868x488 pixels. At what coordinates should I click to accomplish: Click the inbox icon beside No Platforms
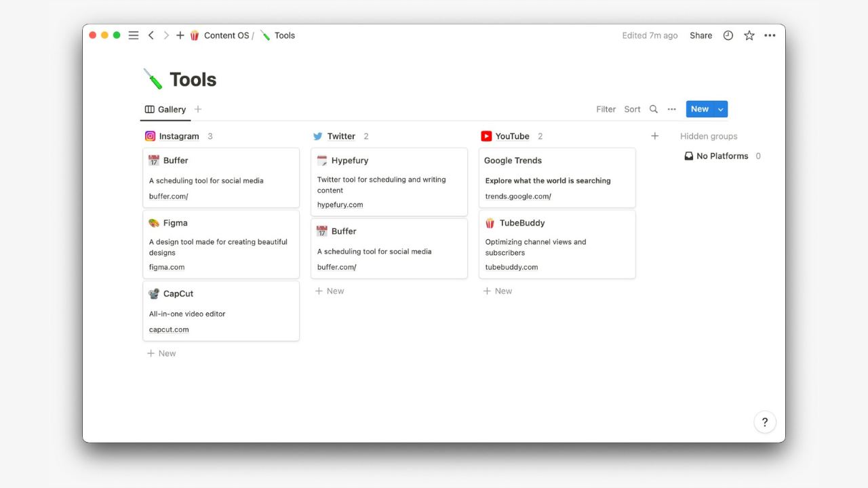pos(689,156)
